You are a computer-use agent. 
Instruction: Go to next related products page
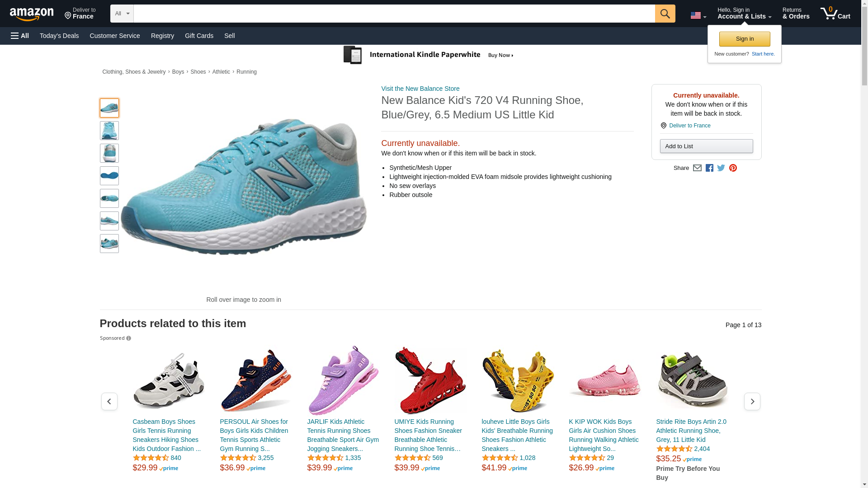pyautogui.click(x=752, y=401)
